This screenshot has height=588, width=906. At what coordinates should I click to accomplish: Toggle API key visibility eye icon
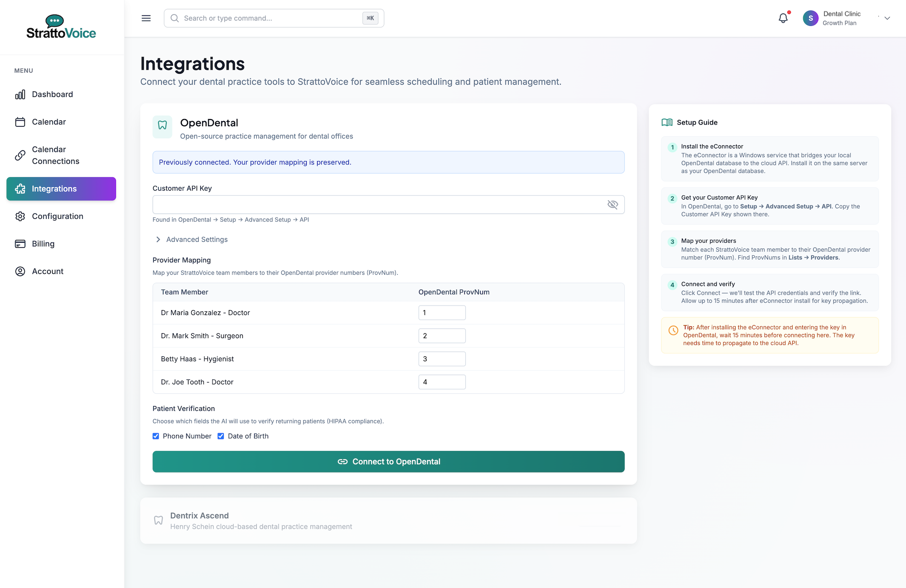pyautogui.click(x=612, y=205)
